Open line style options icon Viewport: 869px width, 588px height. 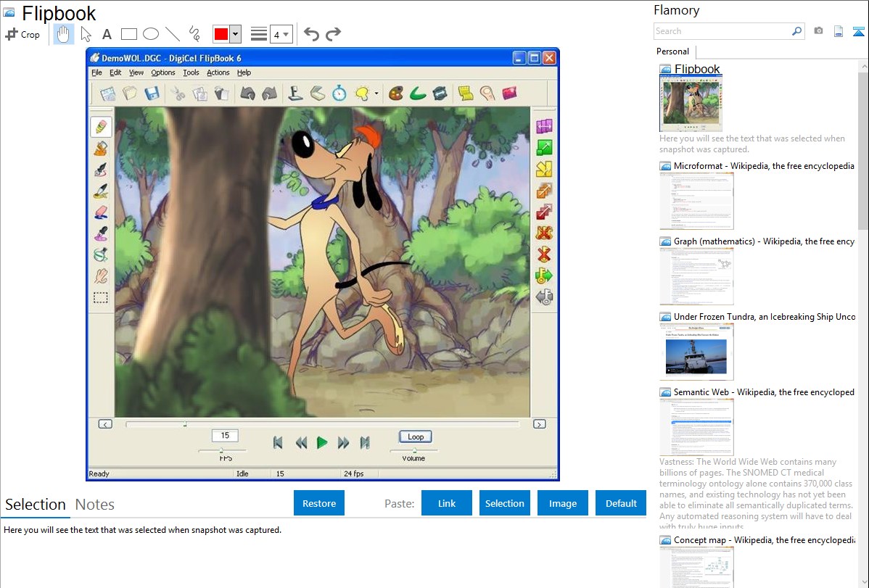tap(259, 34)
